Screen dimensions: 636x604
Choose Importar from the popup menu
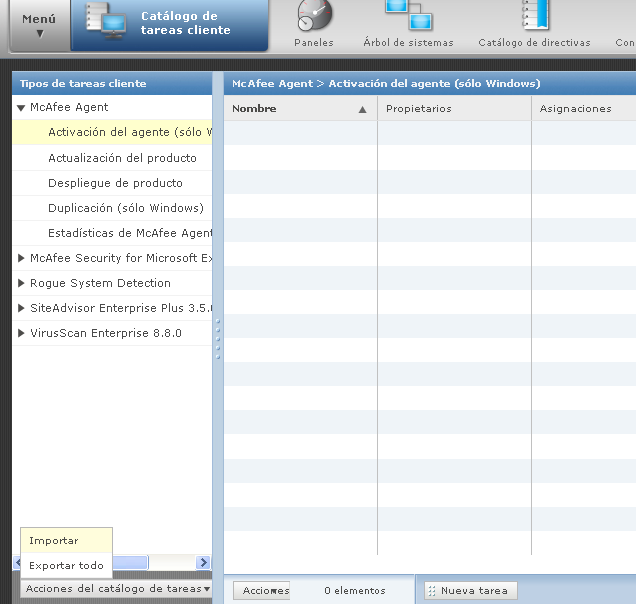tap(67, 541)
